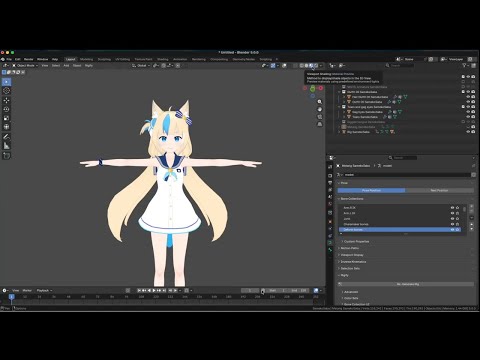480x360 pixels.
Task: Select the 3D Cursor tool
Action: coord(6,91)
